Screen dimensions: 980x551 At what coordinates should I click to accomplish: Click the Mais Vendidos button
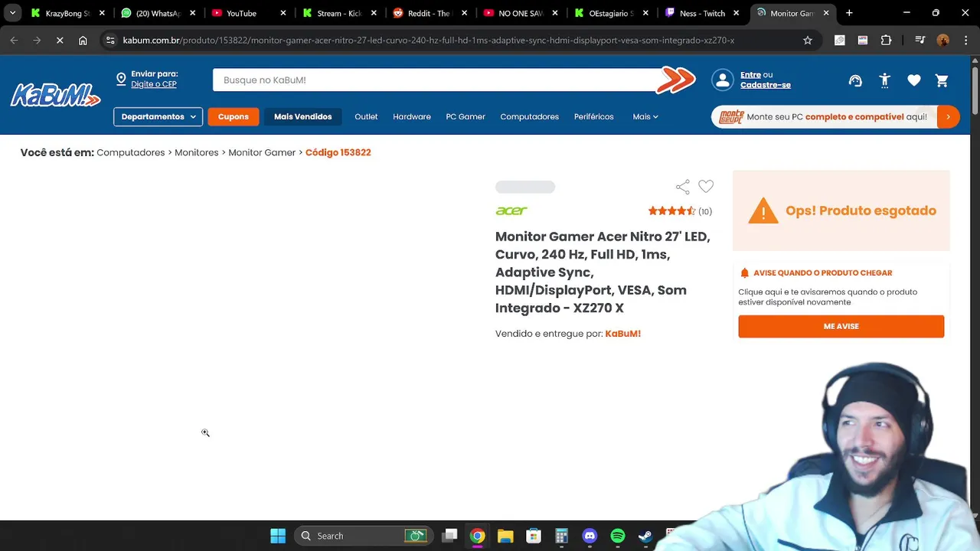[302, 116]
